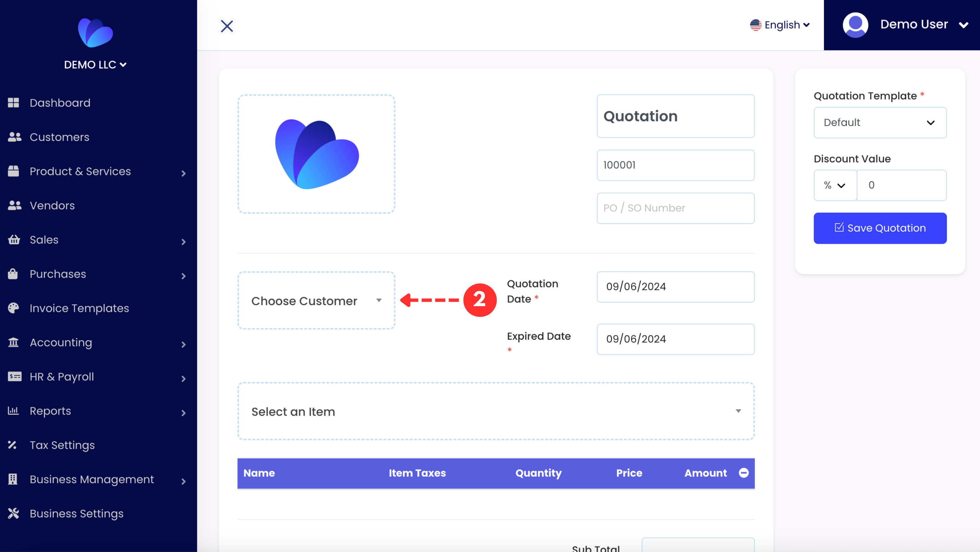Click the Quantity column header
The image size is (980, 552).
point(538,473)
